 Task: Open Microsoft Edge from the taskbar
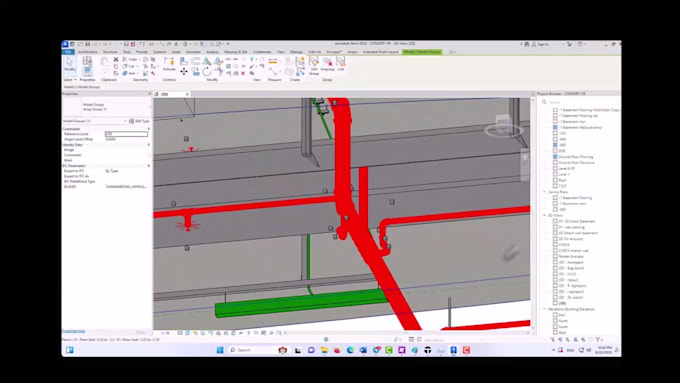click(x=350, y=350)
